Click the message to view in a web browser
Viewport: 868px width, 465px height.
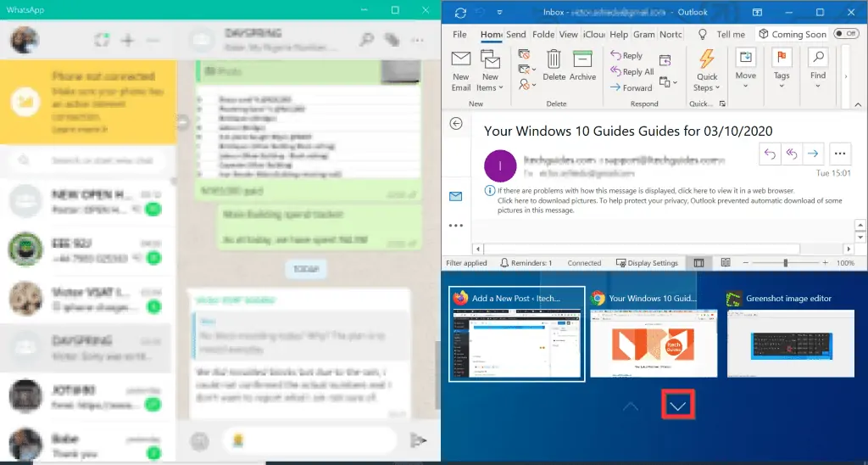pyautogui.click(x=646, y=190)
